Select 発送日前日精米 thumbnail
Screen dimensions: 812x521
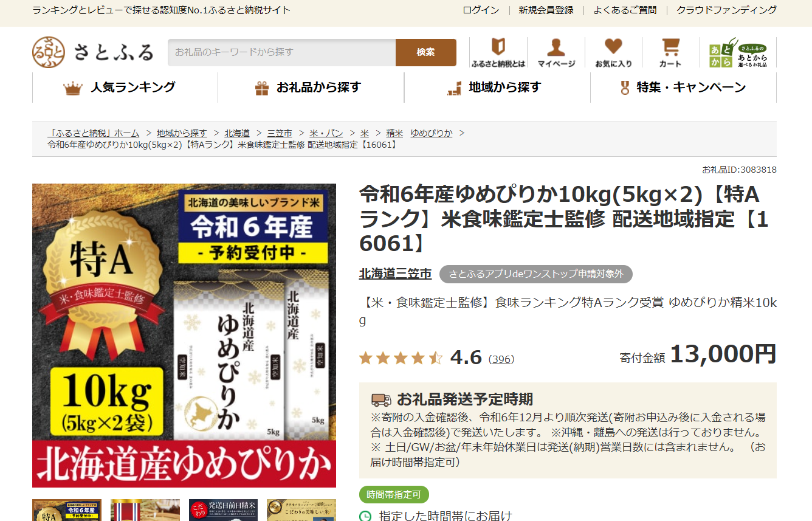click(223, 511)
